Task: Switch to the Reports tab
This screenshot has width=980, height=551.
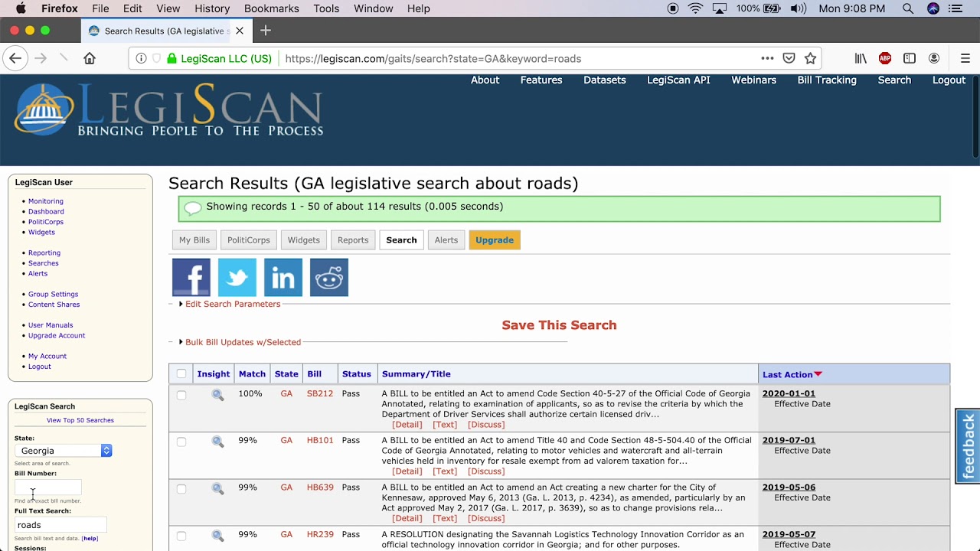Action: 353,240
